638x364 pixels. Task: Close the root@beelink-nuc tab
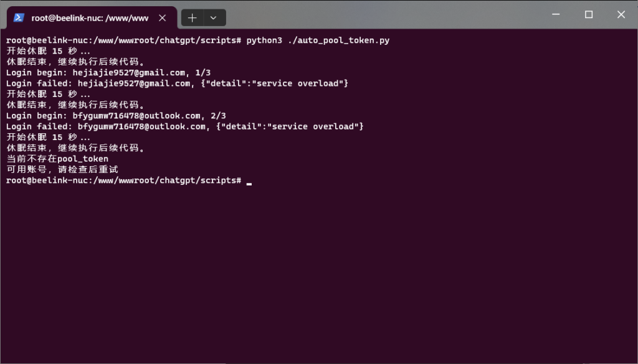click(x=163, y=18)
